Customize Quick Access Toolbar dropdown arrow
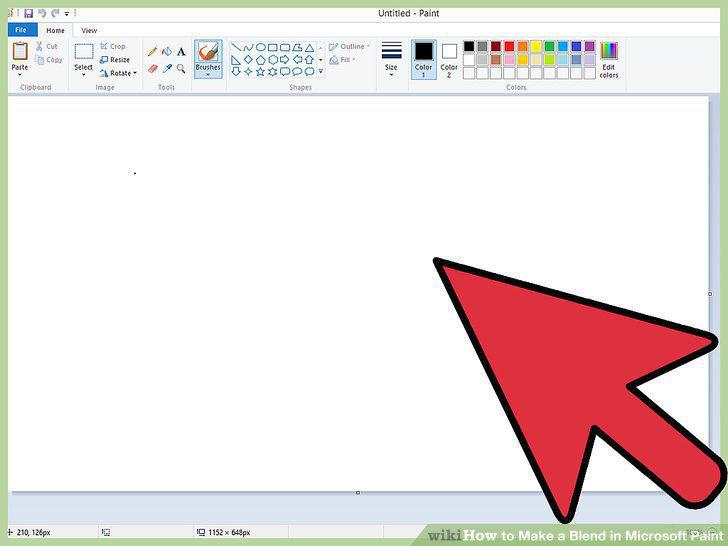 point(67,14)
